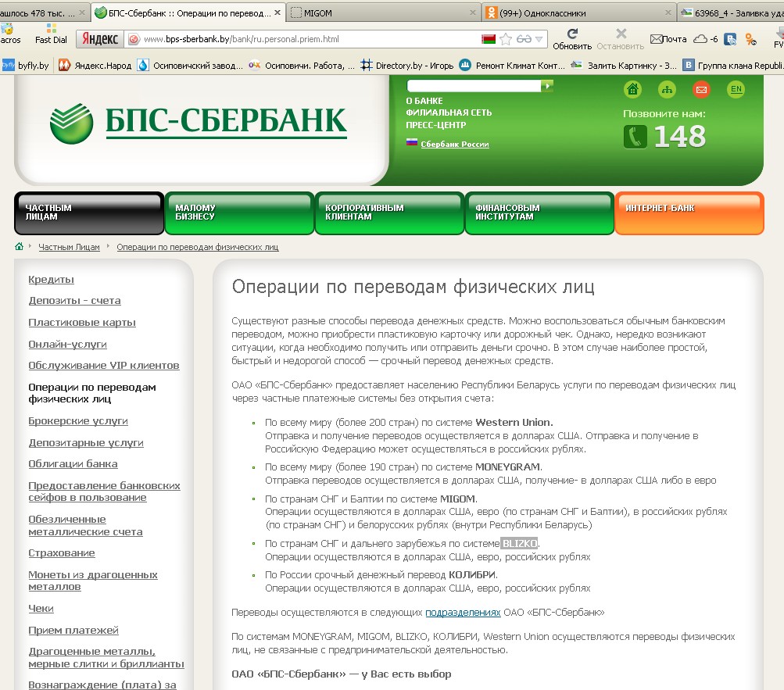The image size is (784, 690).
Task: Close the Одноклассники tab
Action: coord(668,13)
